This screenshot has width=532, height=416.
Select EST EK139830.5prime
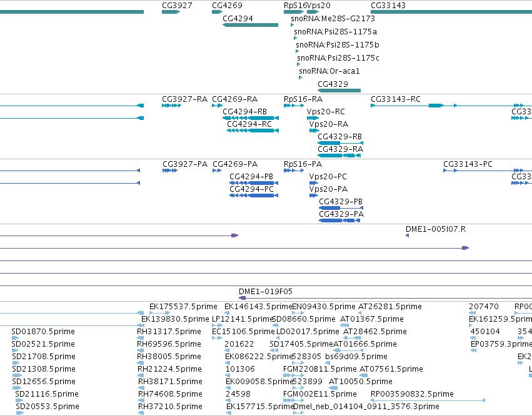pyautogui.click(x=175, y=319)
